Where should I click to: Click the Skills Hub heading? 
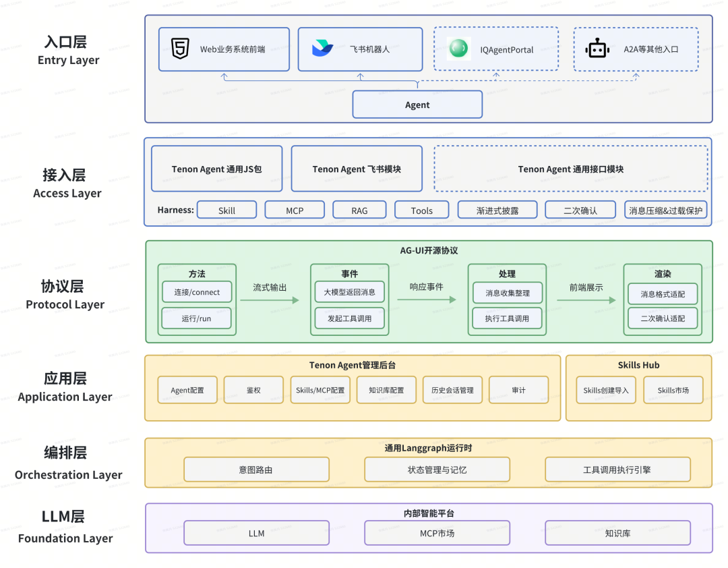click(638, 365)
